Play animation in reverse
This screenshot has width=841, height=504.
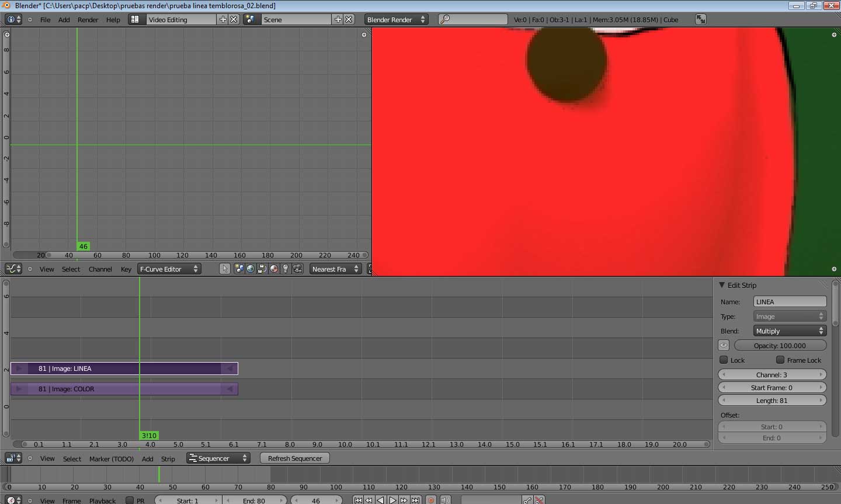[x=381, y=500]
